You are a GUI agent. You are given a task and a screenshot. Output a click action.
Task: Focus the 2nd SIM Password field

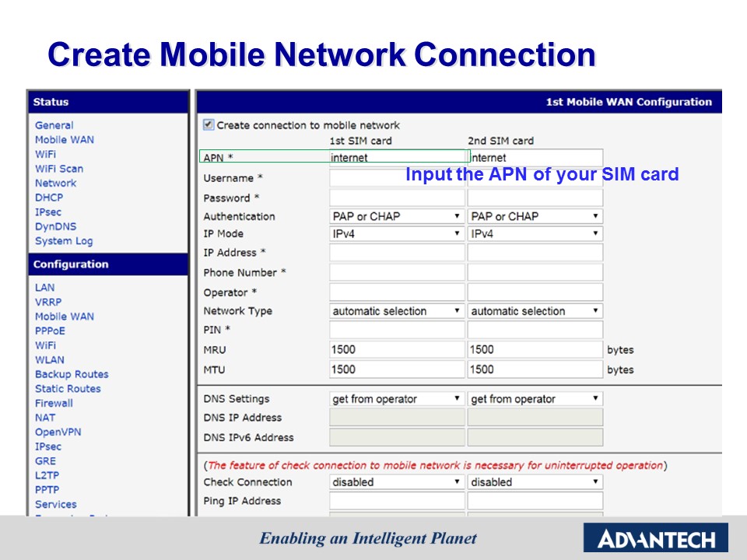click(535, 198)
